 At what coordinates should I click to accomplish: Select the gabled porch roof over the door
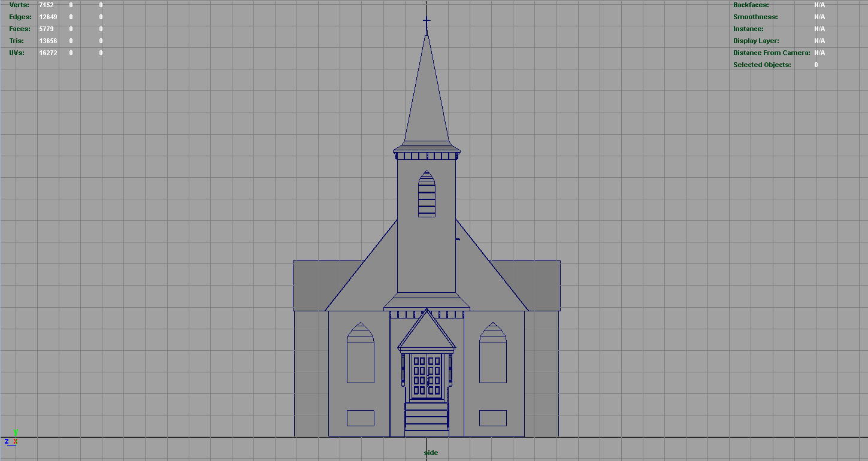(x=427, y=330)
